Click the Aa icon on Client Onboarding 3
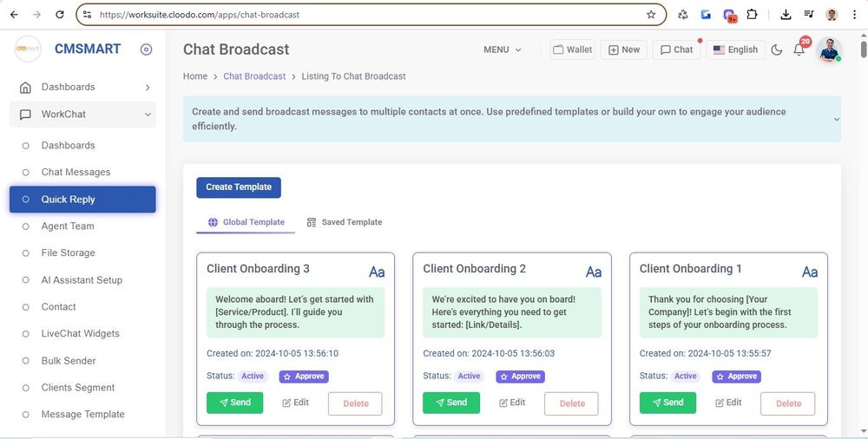The width and height of the screenshot is (868, 439). point(377,272)
